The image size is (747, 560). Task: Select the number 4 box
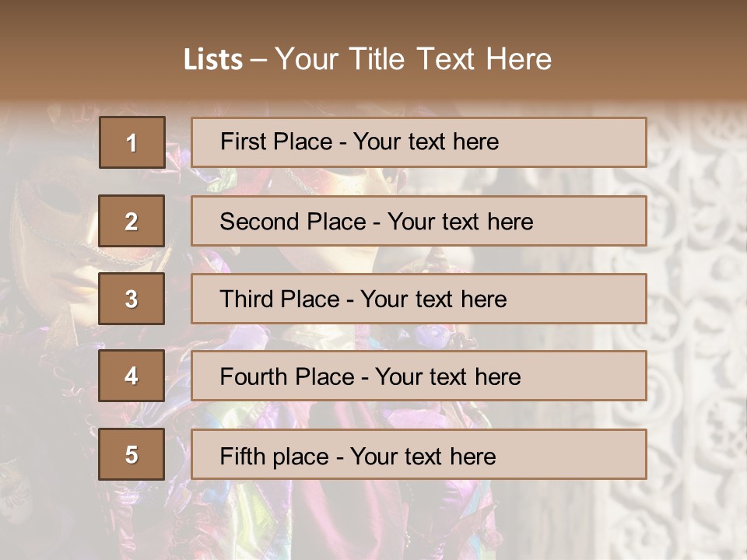(132, 376)
